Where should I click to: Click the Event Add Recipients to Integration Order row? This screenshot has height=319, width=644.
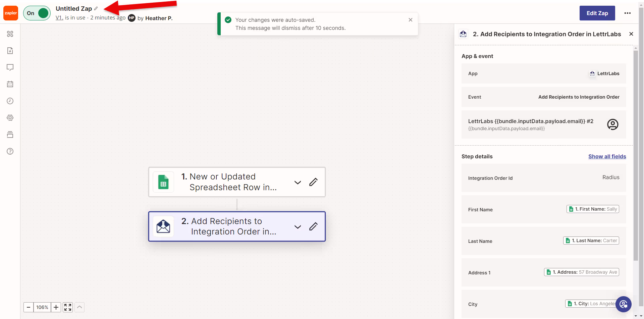click(x=544, y=97)
